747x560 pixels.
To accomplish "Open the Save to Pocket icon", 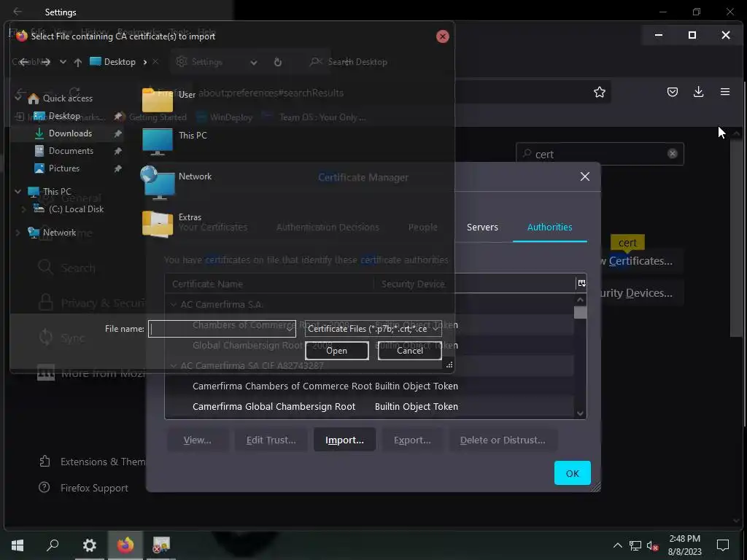I will pos(672,92).
